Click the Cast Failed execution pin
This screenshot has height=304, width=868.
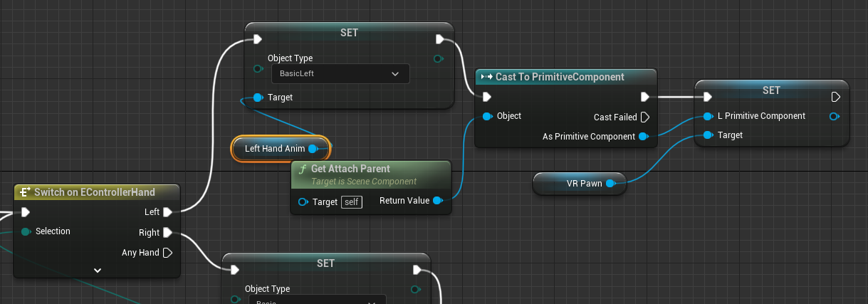[644, 117]
